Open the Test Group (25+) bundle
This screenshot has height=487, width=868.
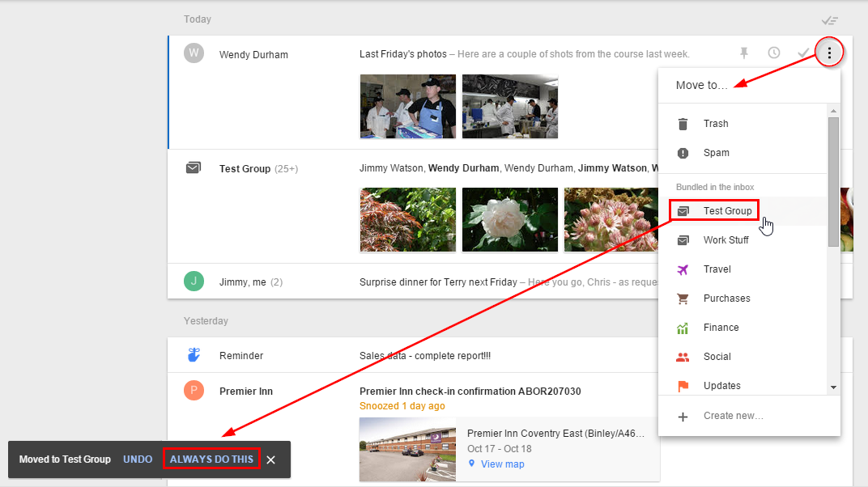[x=258, y=168]
